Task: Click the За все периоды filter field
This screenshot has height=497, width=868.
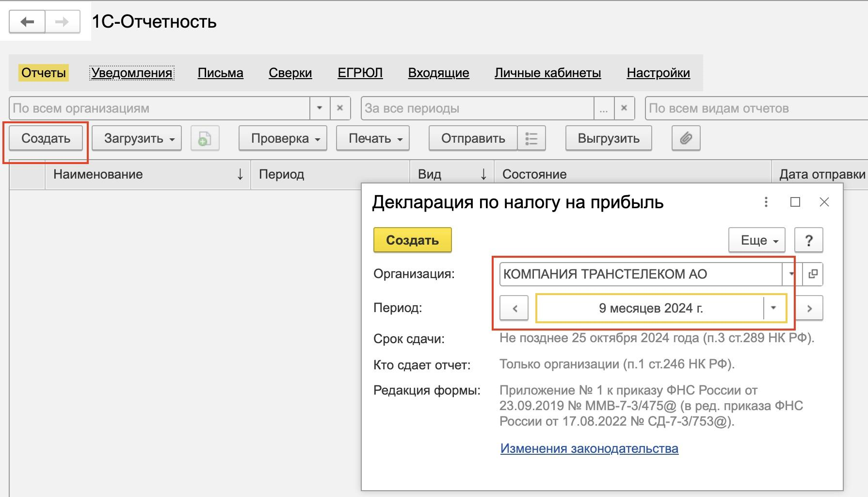Action: [x=478, y=108]
